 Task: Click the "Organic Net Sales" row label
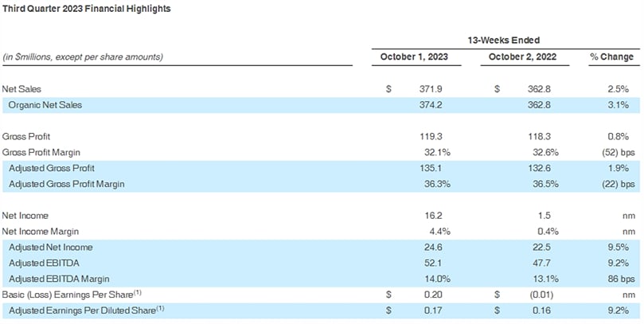(x=45, y=105)
